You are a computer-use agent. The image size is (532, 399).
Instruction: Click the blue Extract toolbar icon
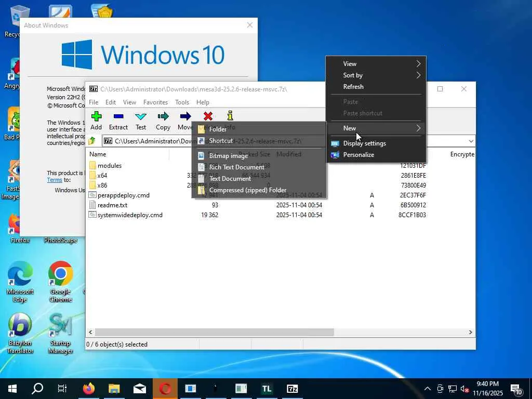coord(118,116)
